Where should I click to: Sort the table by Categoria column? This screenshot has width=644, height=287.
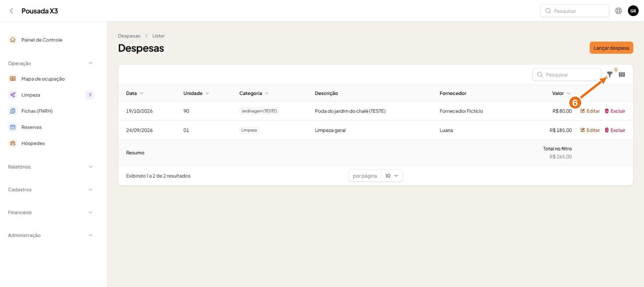254,93
